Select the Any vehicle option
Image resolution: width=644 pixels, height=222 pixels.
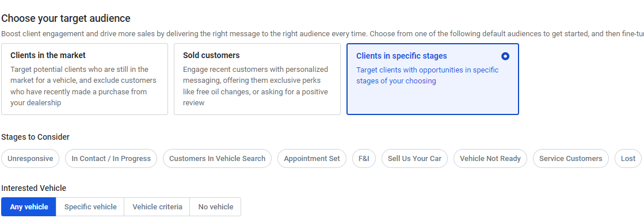29,207
